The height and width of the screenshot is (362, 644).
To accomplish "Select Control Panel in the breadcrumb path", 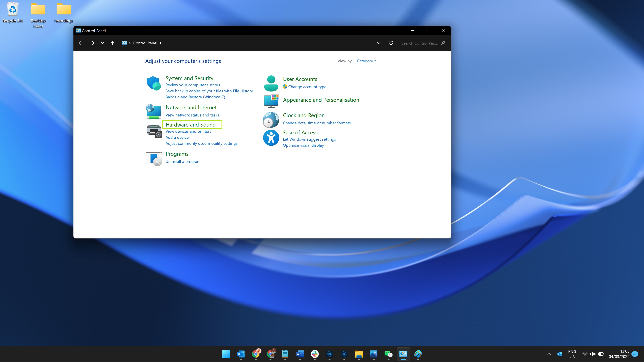I will pos(145,43).
